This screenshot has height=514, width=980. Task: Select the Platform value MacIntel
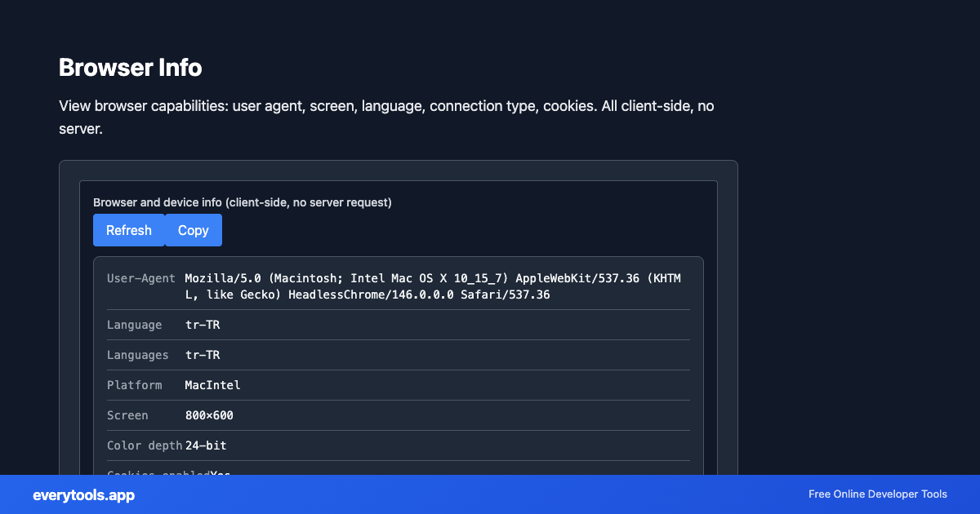(212, 385)
